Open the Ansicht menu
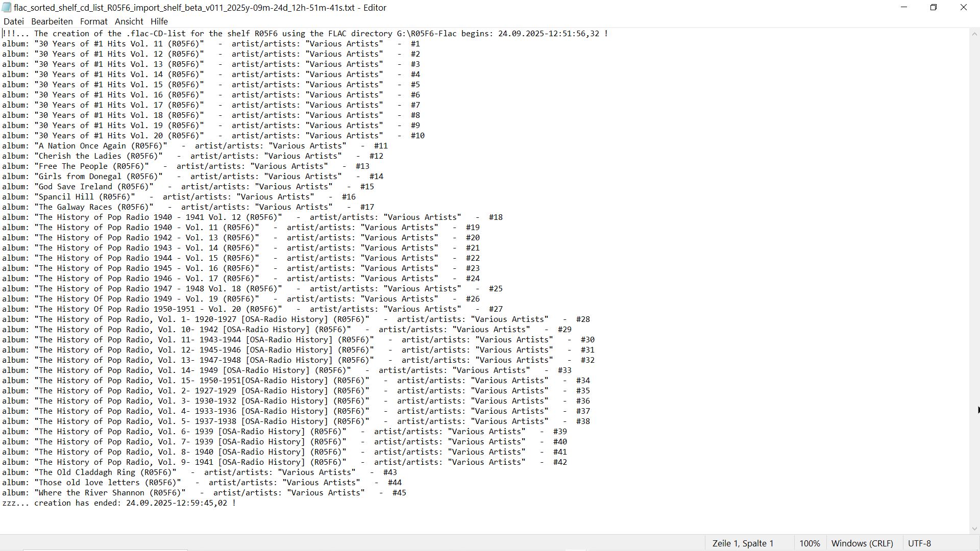Screen dimensions: 980x551 pos(129,21)
